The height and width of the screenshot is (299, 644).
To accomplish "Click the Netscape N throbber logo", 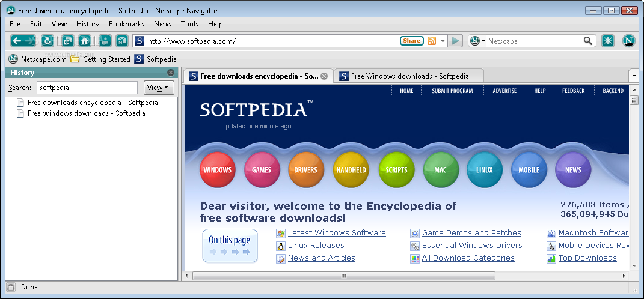I will [628, 41].
